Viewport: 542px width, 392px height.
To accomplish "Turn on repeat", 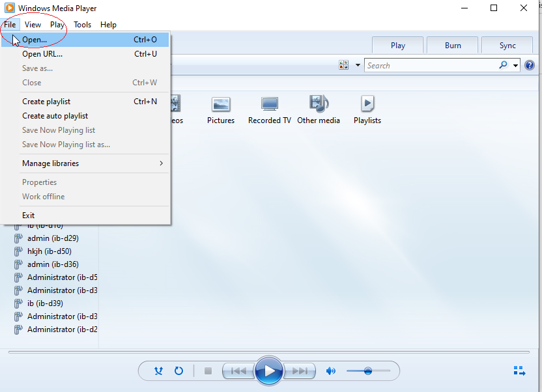I will [x=178, y=371].
